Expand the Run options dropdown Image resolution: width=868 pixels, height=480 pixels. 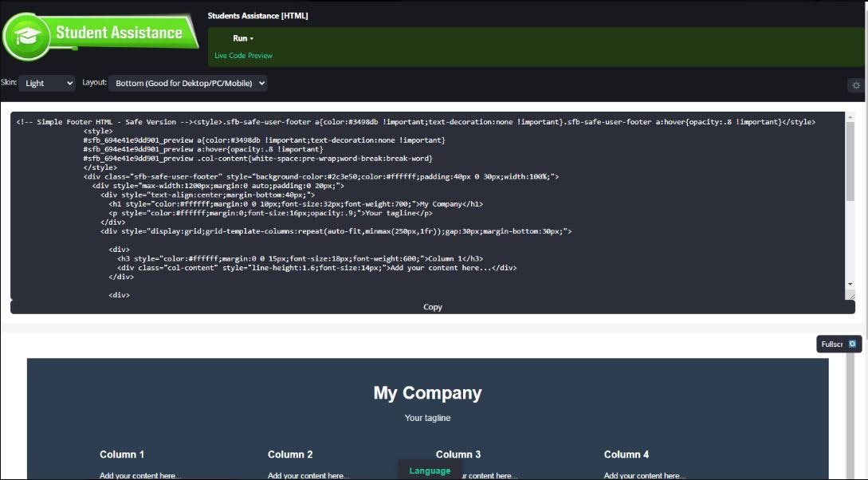[x=243, y=37]
